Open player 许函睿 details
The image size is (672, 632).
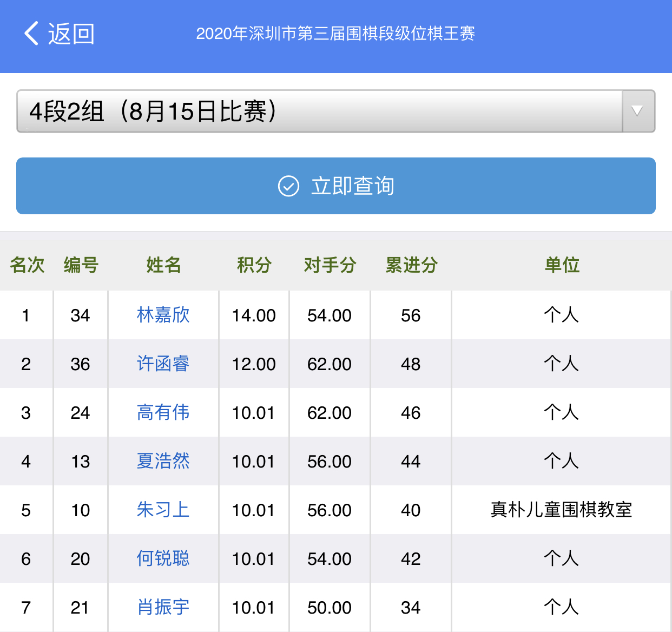click(163, 364)
